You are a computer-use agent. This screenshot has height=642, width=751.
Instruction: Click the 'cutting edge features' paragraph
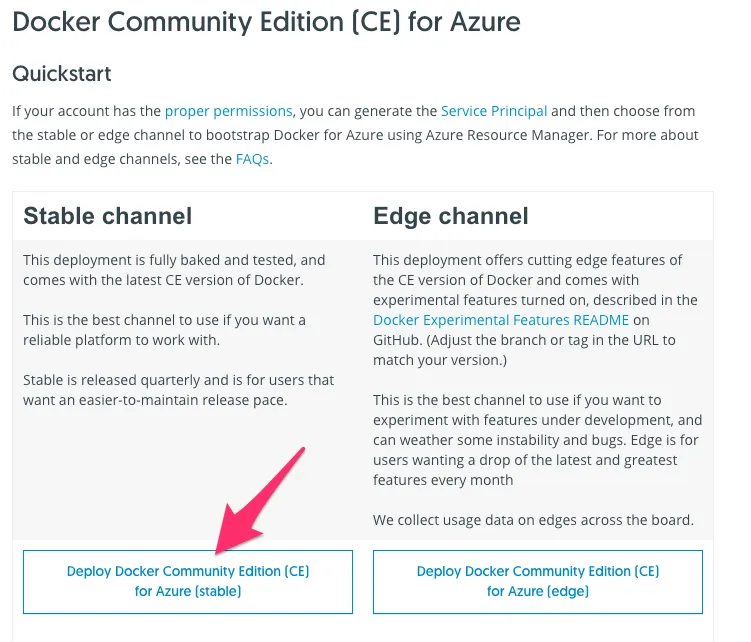(535, 310)
